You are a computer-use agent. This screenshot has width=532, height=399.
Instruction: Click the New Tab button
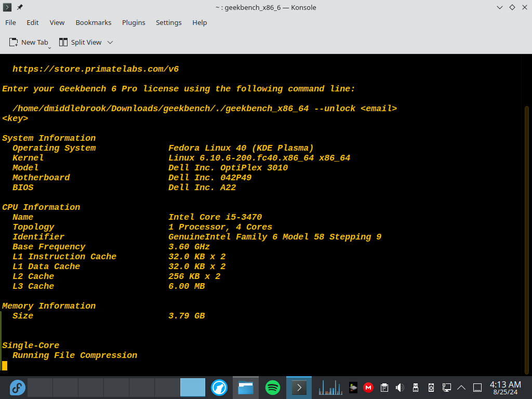click(x=28, y=42)
